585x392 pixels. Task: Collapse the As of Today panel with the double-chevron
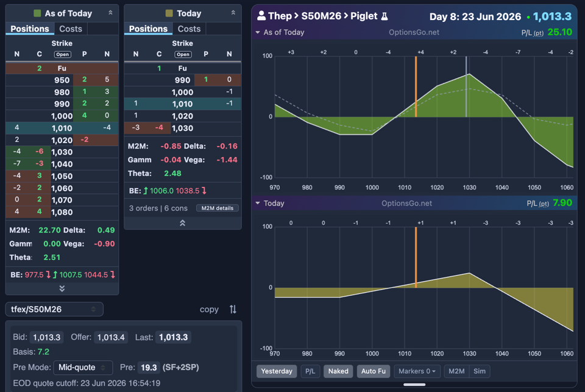pos(110,13)
